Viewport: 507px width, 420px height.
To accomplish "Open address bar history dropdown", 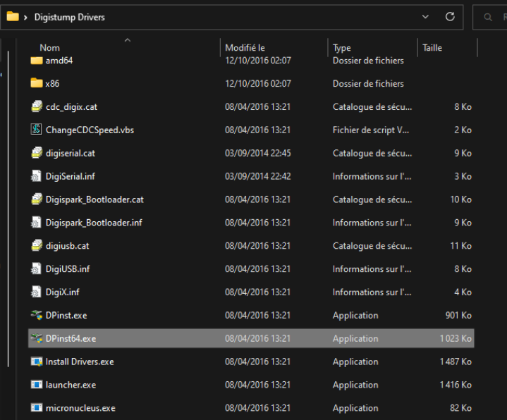I will coord(425,17).
